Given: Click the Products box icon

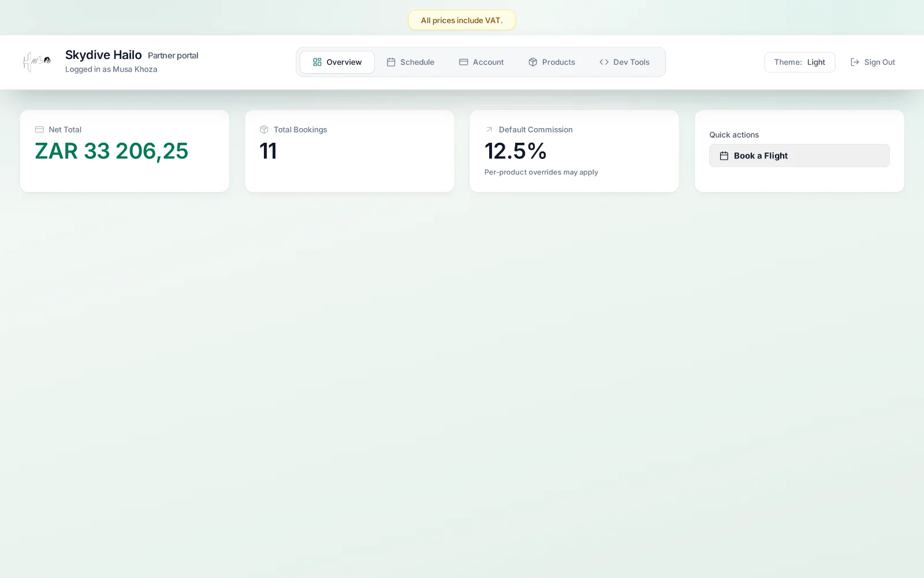Looking at the screenshot, I should (x=533, y=62).
